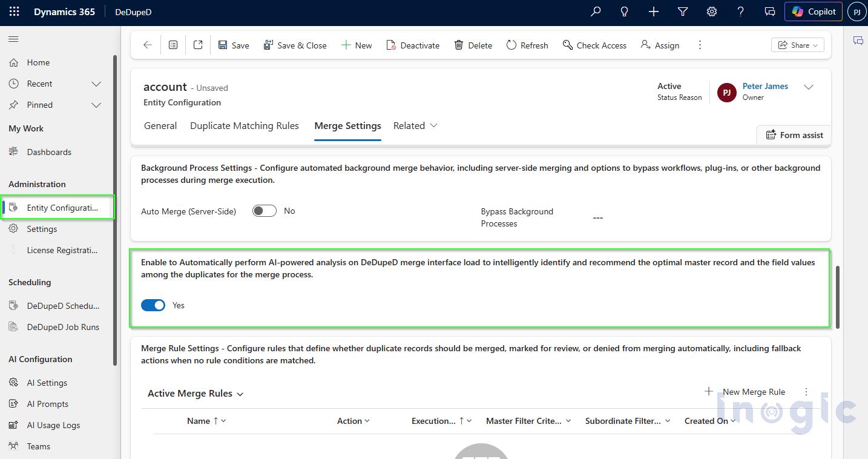Click Deactivate in the command bar
Viewport: 868px width, 459px height.
pyautogui.click(x=413, y=45)
